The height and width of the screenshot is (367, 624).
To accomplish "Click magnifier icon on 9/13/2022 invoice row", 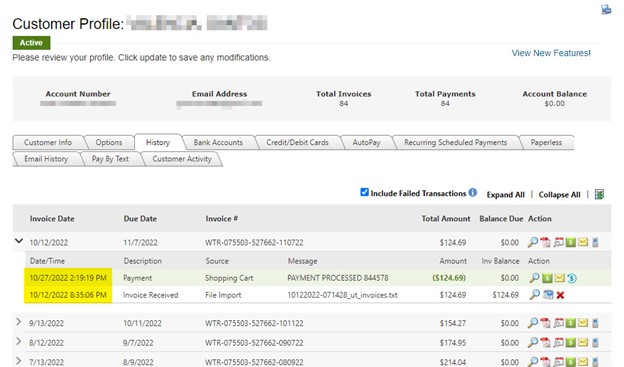I will coord(532,323).
